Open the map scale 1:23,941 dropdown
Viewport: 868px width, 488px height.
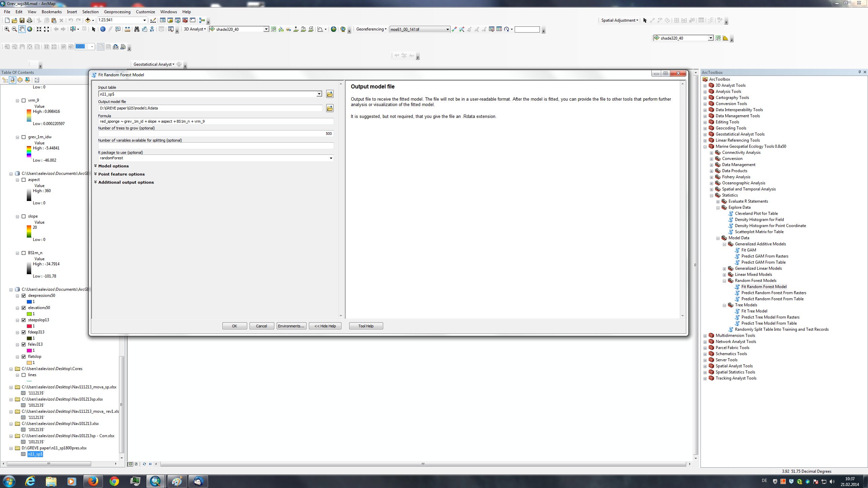[144, 20]
